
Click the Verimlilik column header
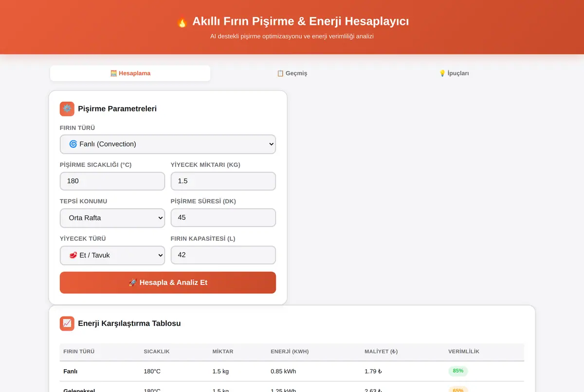pos(464,352)
